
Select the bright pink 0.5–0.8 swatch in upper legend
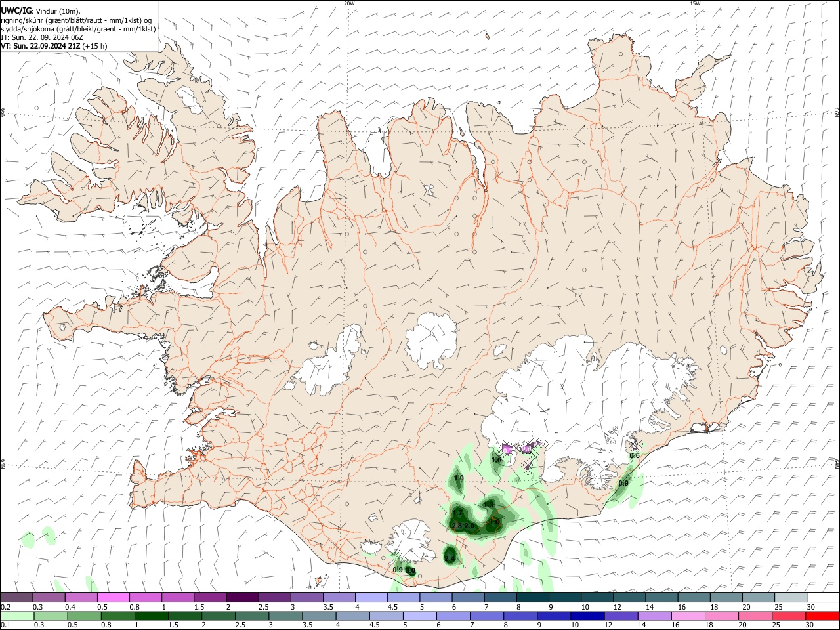[114, 597]
